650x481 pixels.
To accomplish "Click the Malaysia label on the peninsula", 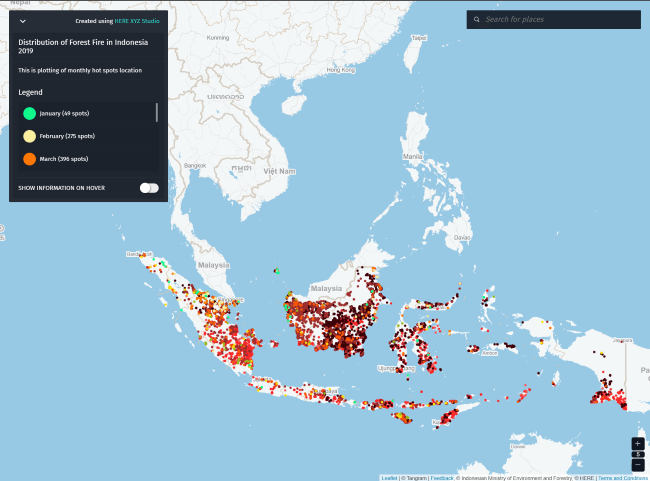I will coord(213,265).
